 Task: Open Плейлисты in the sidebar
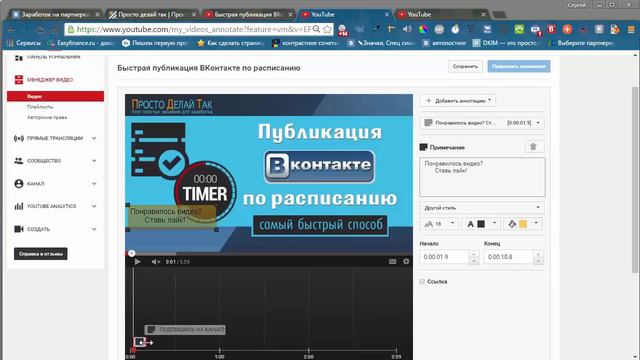[40, 107]
